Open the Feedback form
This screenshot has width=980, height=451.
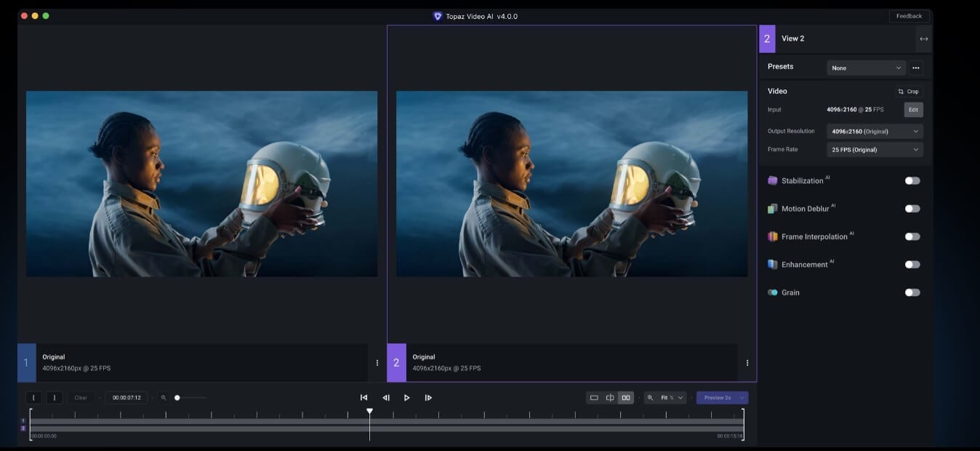tap(909, 16)
